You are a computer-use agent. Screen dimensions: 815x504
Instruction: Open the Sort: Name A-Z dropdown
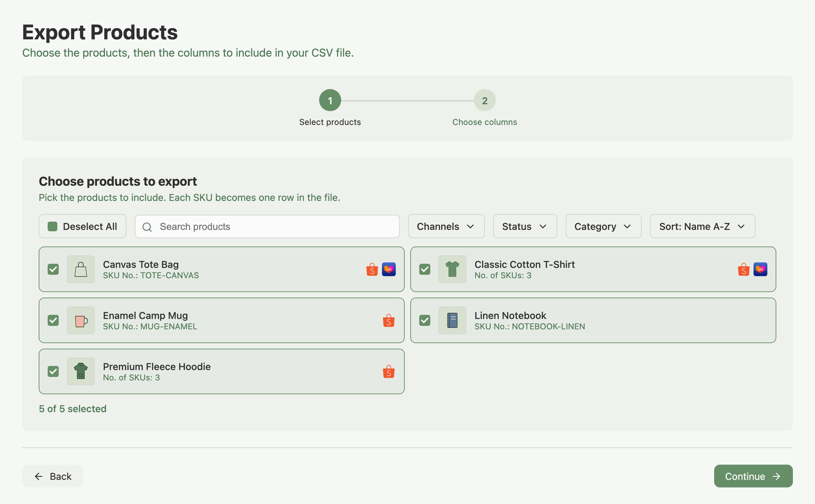[702, 226]
